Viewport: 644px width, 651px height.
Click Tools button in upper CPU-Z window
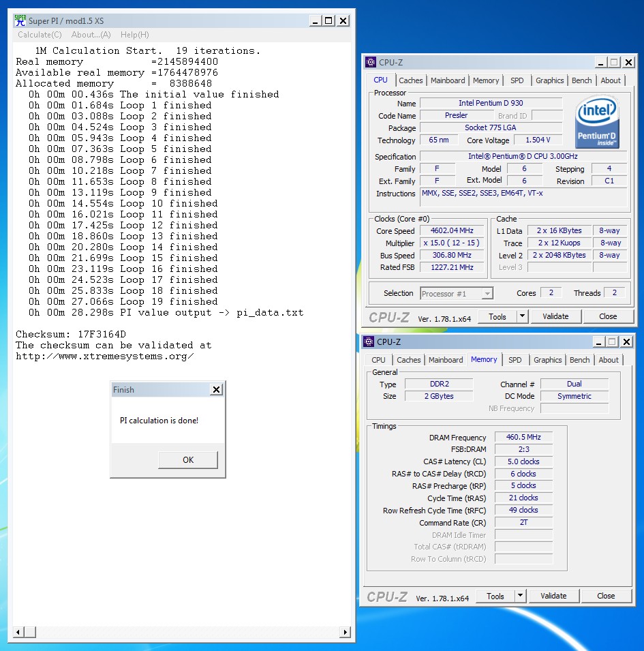pos(497,317)
